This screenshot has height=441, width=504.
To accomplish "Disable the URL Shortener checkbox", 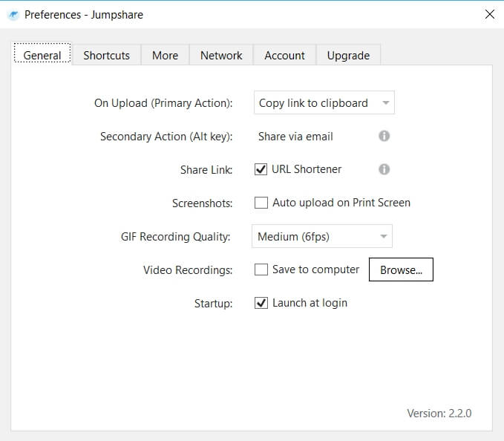I will tap(261, 169).
